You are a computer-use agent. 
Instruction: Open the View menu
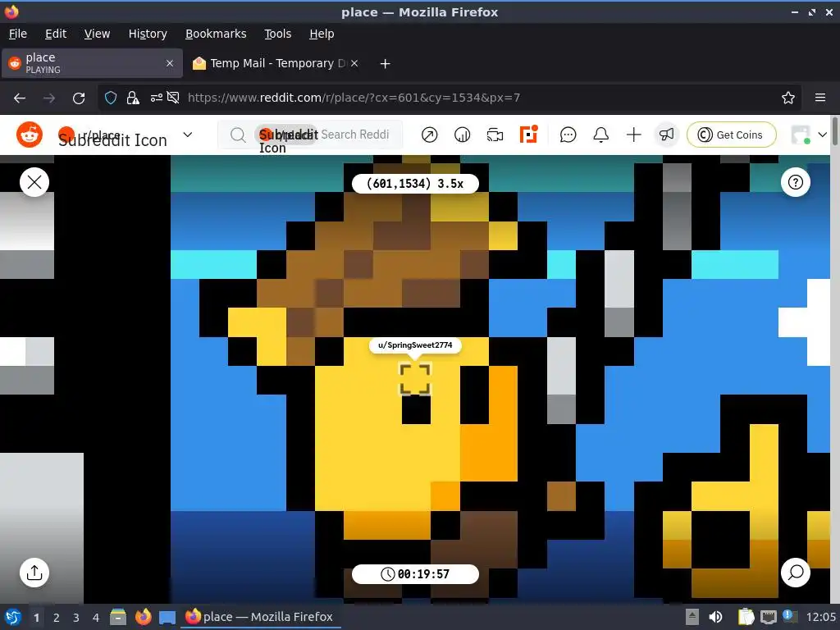pyautogui.click(x=97, y=34)
